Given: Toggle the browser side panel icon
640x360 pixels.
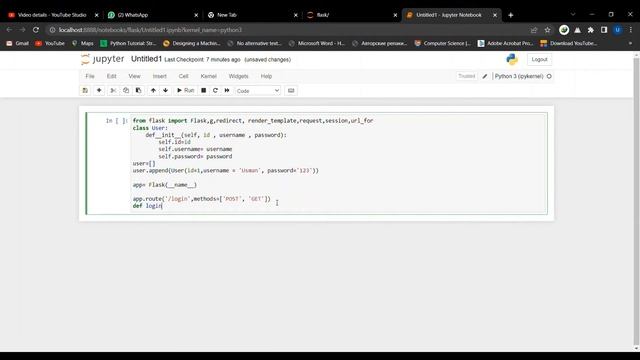Looking at the screenshot, I should pos(604,30).
